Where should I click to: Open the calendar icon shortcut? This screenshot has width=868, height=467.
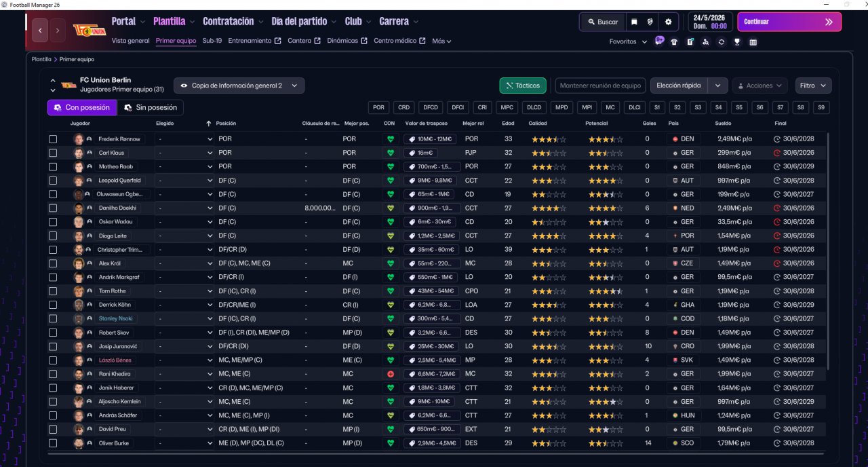(753, 41)
